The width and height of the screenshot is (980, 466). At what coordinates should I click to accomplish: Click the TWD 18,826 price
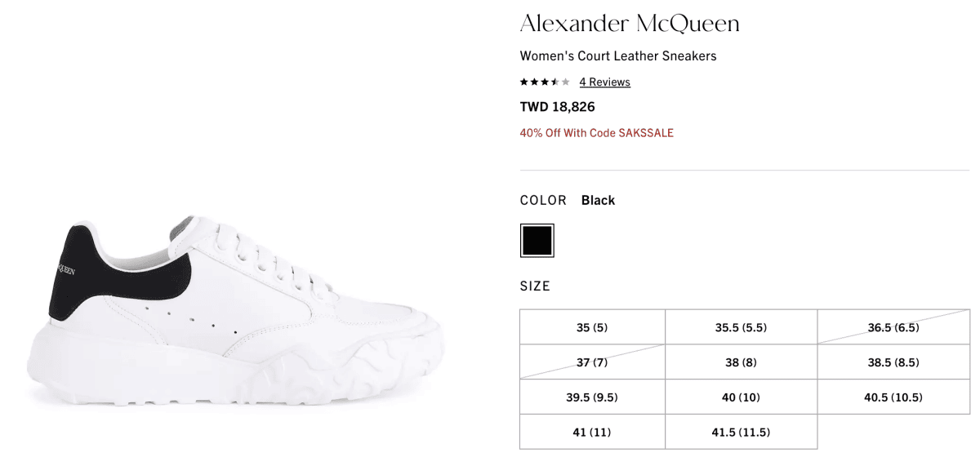(558, 107)
